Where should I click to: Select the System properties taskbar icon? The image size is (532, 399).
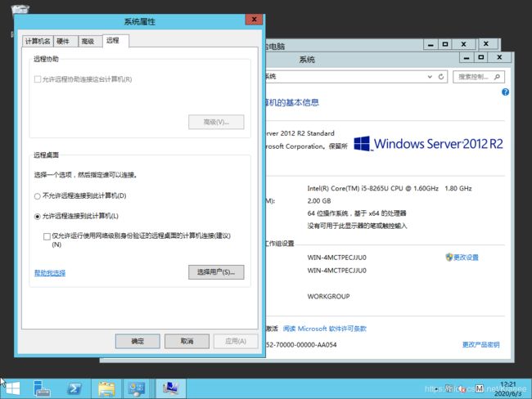click(x=171, y=388)
